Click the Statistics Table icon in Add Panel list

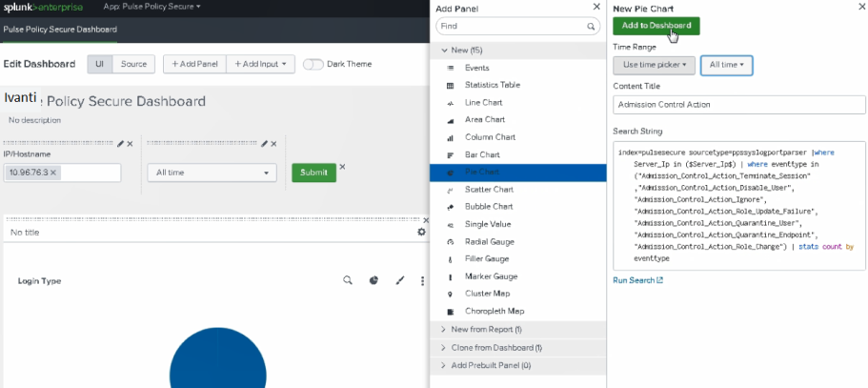[x=451, y=86]
